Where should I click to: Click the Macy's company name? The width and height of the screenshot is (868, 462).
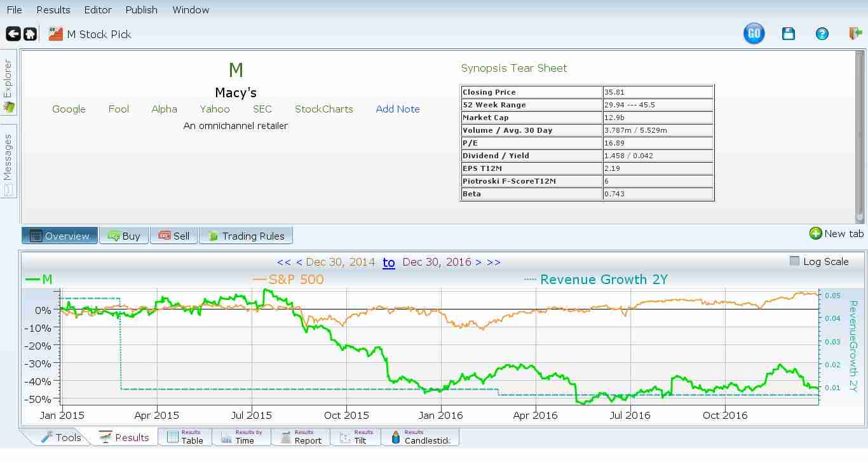[x=236, y=92]
